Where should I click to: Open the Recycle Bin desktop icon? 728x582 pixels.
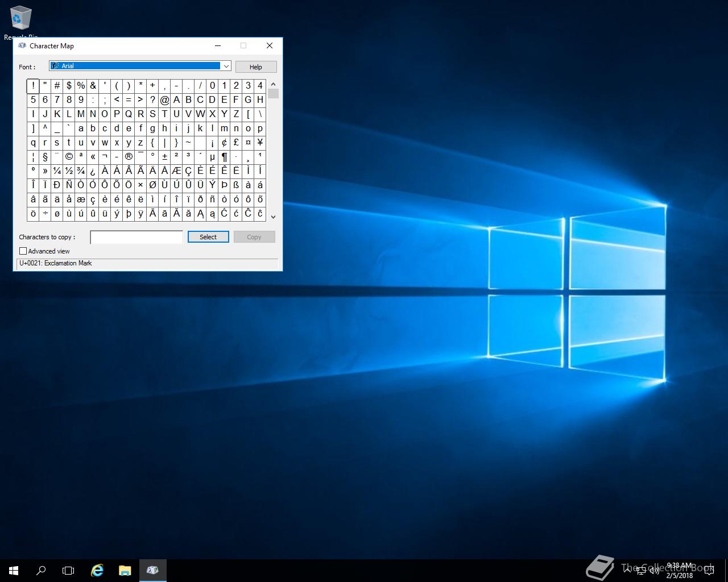coord(20,22)
